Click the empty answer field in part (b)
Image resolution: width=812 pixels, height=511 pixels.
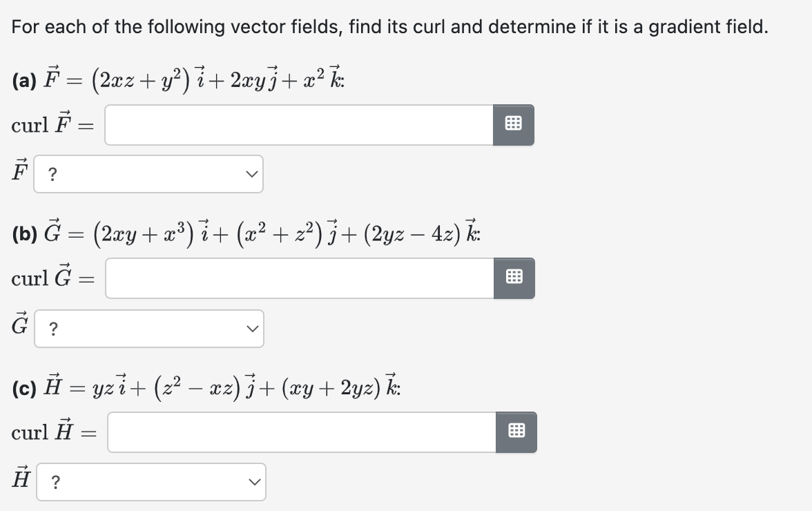tap(297, 278)
